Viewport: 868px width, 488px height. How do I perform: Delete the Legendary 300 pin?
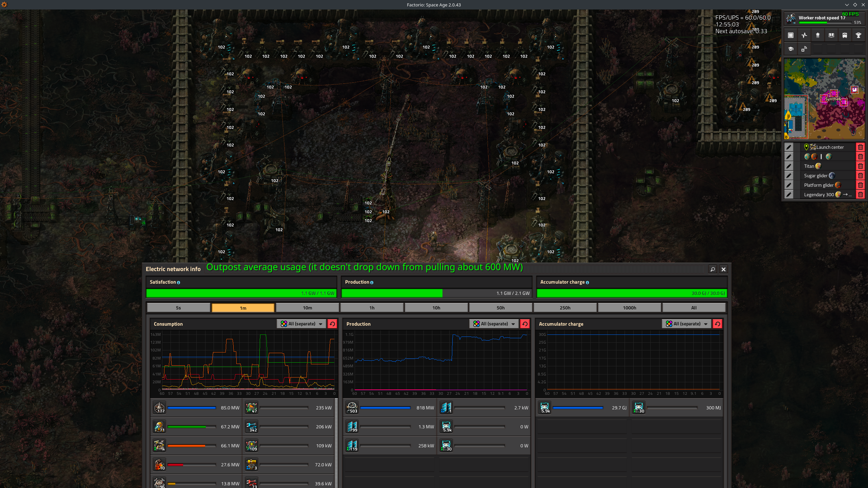click(861, 195)
